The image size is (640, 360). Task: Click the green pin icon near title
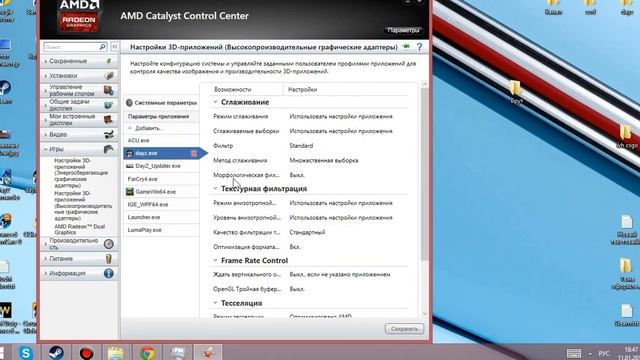click(406, 47)
